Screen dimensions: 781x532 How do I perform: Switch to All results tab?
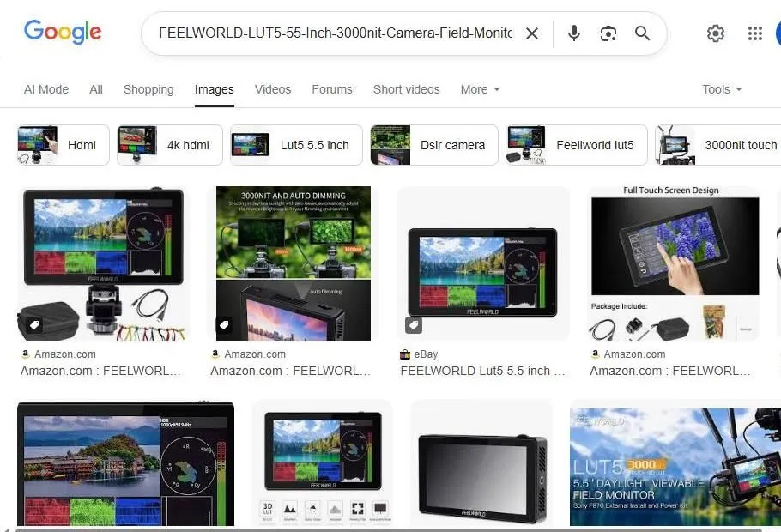tap(96, 89)
